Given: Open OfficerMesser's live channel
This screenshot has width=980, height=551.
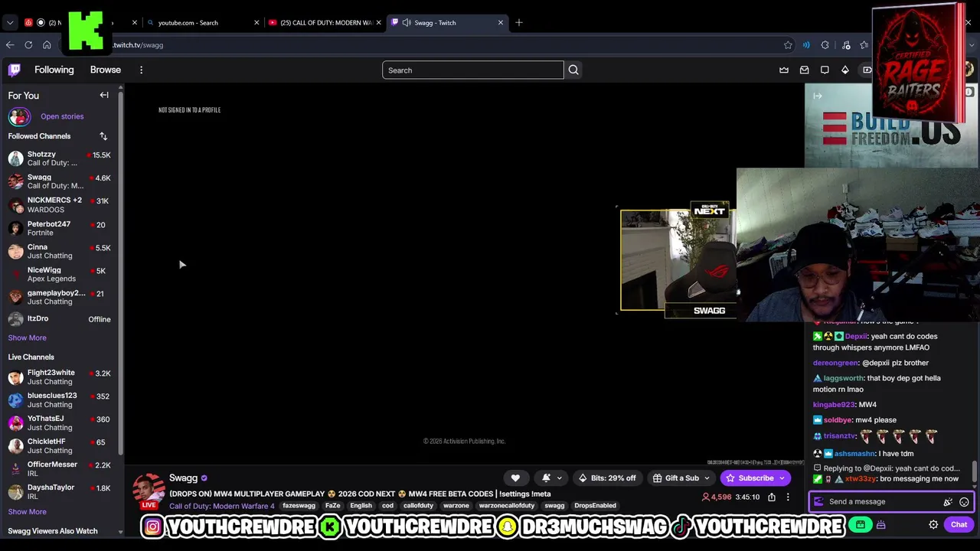Looking at the screenshot, I should coord(60,469).
